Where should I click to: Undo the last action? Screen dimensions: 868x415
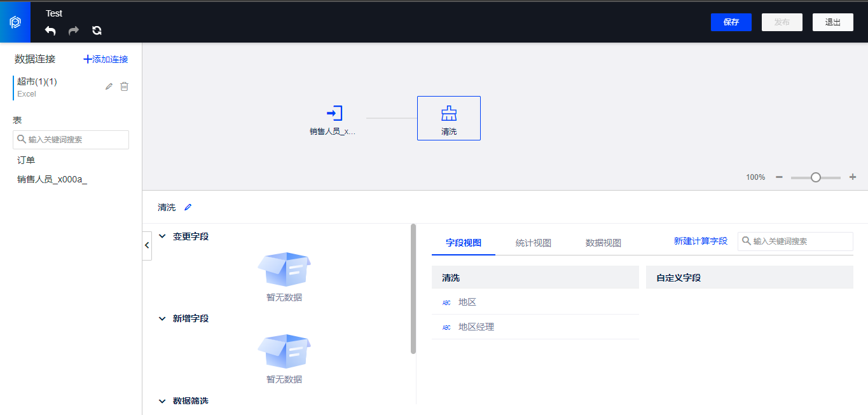(x=51, y=31)
